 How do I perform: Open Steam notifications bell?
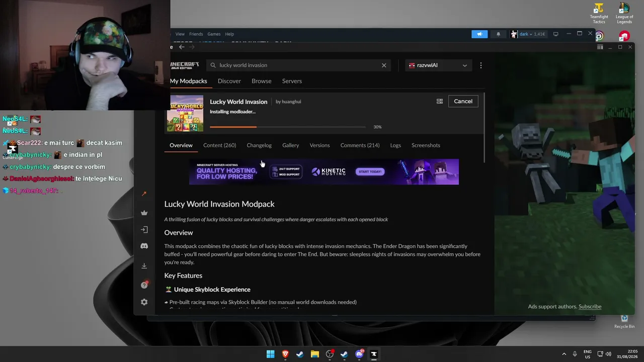[x=499, y=34]
